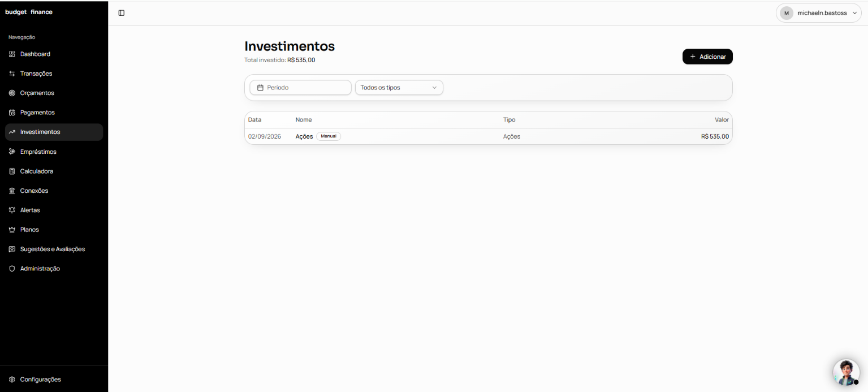
Task: Open Calculadora from sidebar
Action: point(54,171)
